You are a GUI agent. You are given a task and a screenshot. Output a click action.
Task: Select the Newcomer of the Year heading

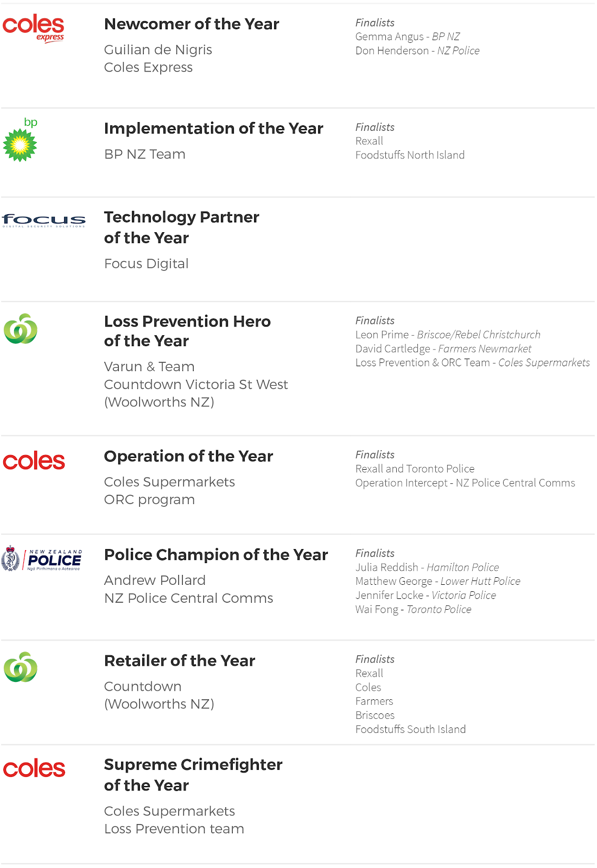[192, 24]
